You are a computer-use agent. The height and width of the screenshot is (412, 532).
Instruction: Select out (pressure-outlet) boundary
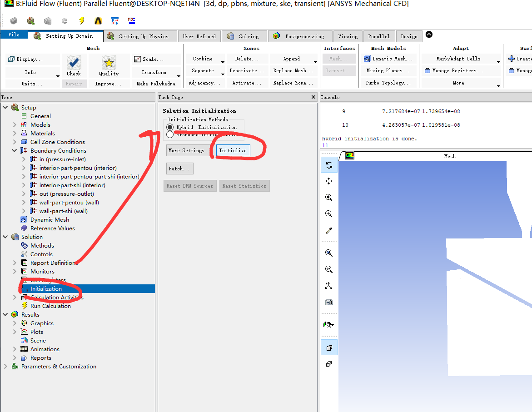[x=67, y=194]
